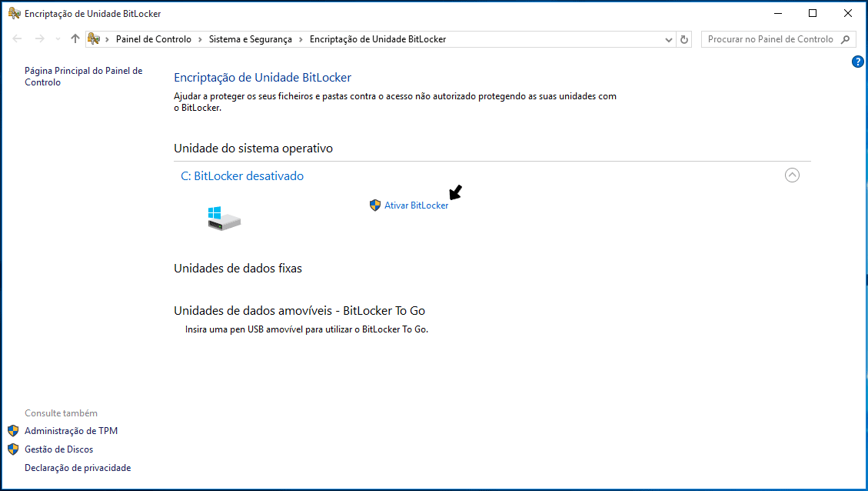Screen dimensions: 868x491
Task: Expand chevron after Sistema e Segurança breadcrumb
Action: coord(301,39)
